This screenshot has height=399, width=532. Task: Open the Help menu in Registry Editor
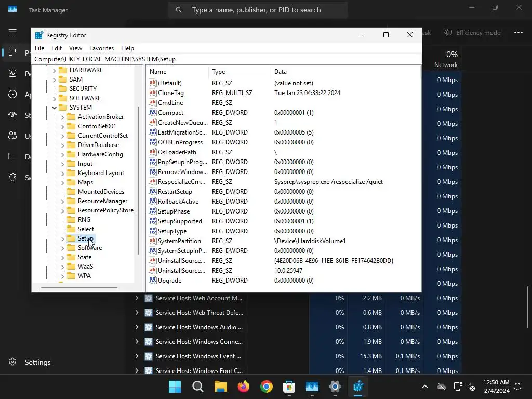127,48
